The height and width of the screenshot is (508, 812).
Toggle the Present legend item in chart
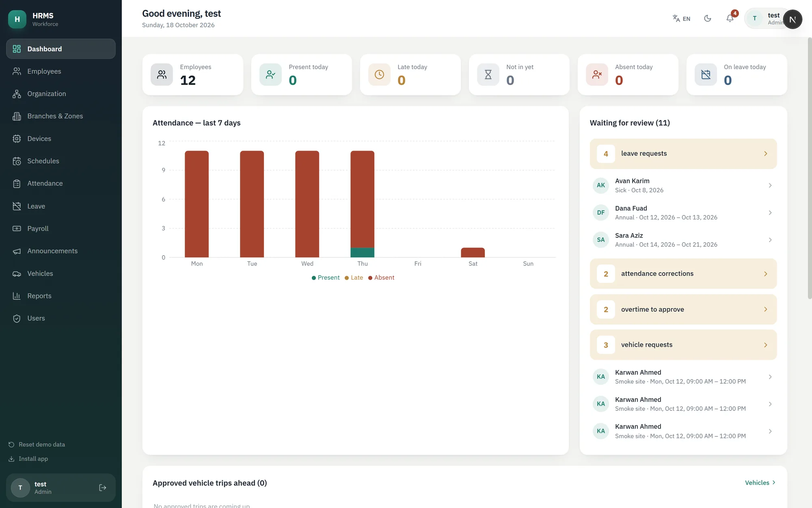(326, 278)
